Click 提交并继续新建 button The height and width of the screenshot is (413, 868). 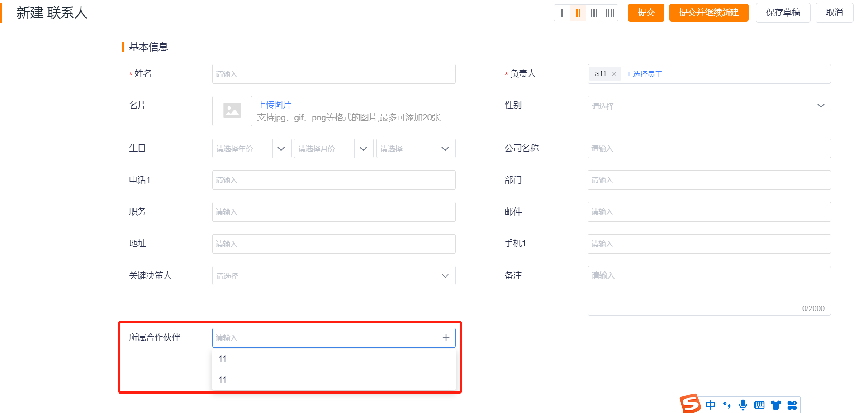709,13
